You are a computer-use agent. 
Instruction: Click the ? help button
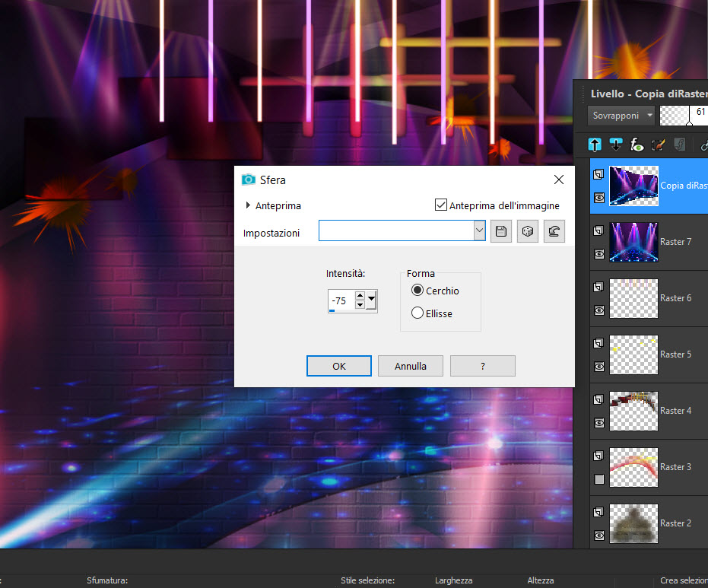483,366
